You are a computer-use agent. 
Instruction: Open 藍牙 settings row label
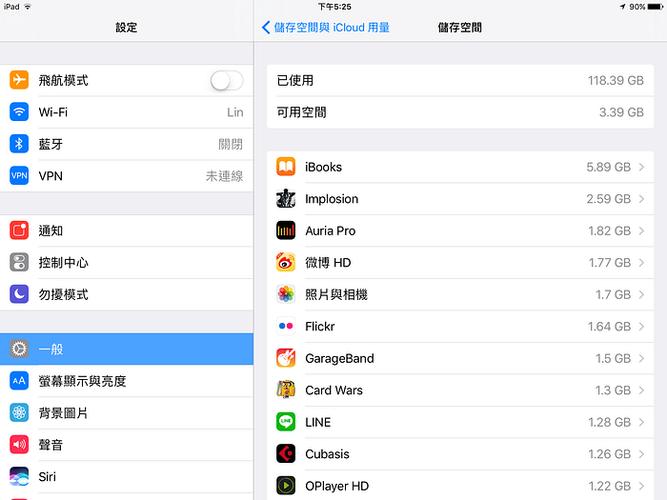pyautogui.click(x=51, y=144)
